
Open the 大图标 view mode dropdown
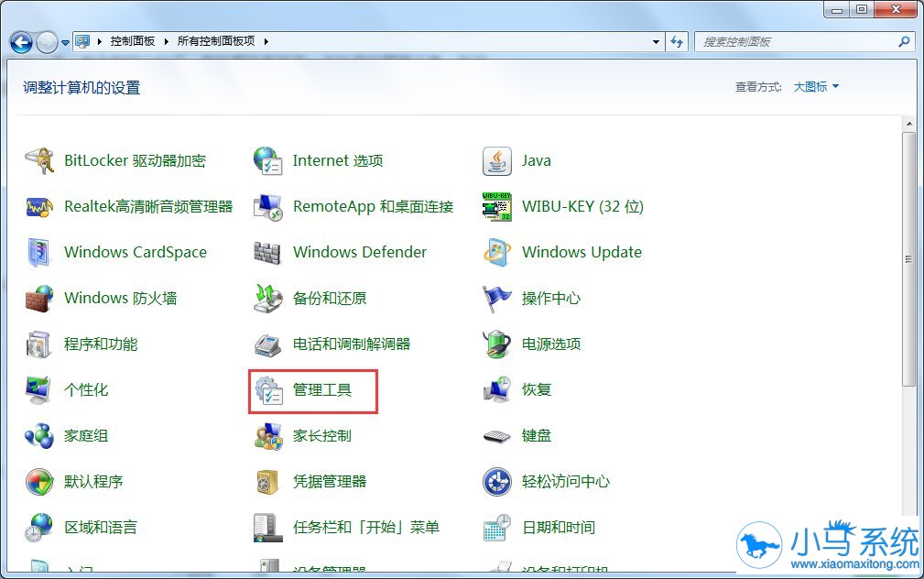click(816, 87)
